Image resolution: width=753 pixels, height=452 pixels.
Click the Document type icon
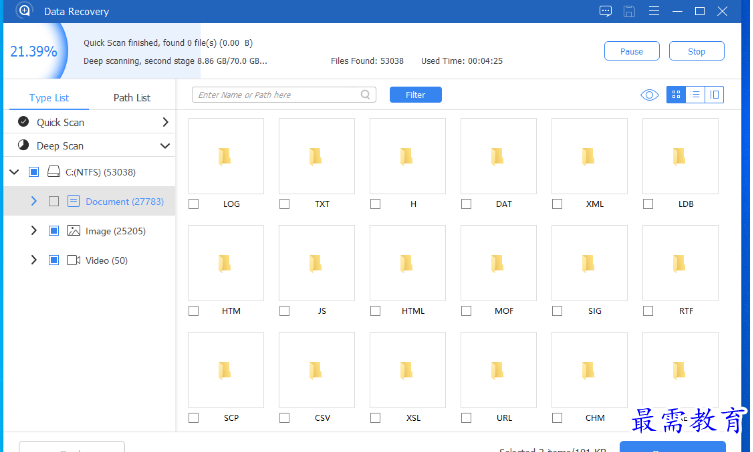(73, 201)
